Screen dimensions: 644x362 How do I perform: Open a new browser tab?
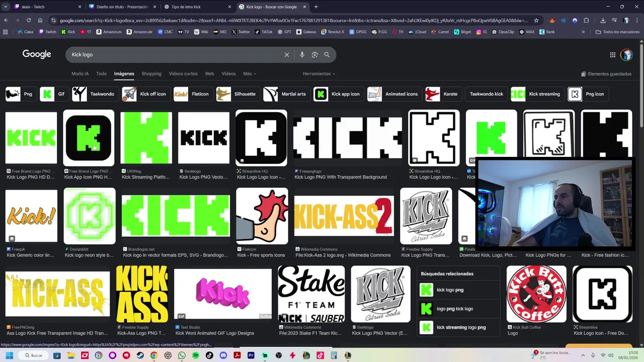[x=316, y=7]
